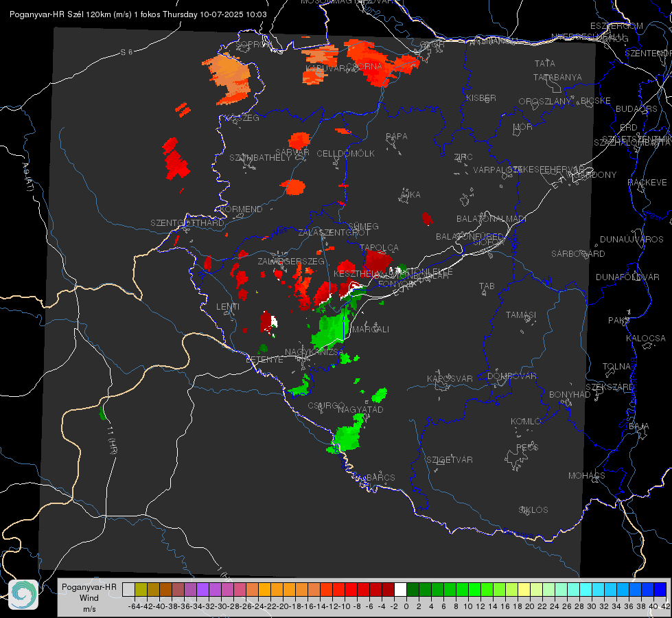Image resolution: width=672 pixels, height=618 pixels.
Task: Click the ZALASZENTGROT city label
Action: coord(334,233)
